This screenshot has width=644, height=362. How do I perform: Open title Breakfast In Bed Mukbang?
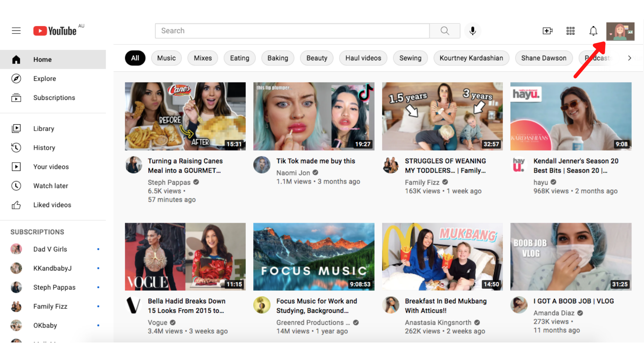click(446, 306)
